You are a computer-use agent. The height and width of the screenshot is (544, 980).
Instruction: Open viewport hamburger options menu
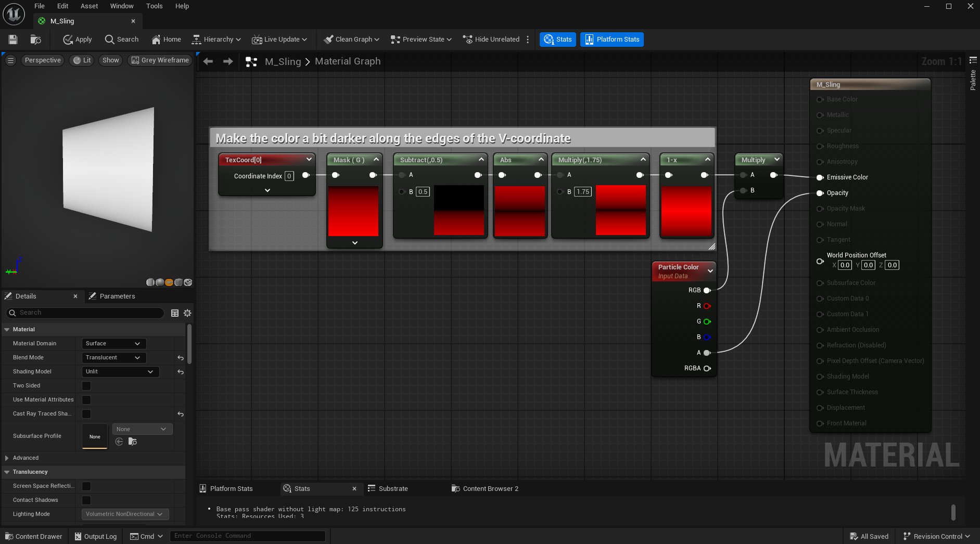click(x=10, y=60)
